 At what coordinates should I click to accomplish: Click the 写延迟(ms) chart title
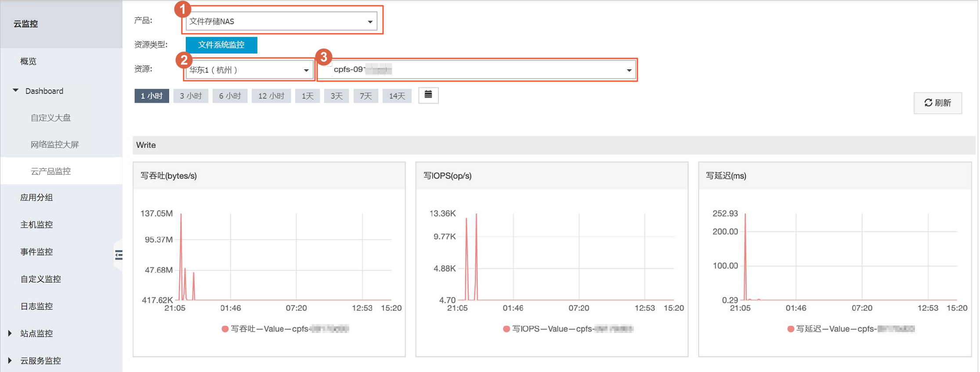click(726, 176)
